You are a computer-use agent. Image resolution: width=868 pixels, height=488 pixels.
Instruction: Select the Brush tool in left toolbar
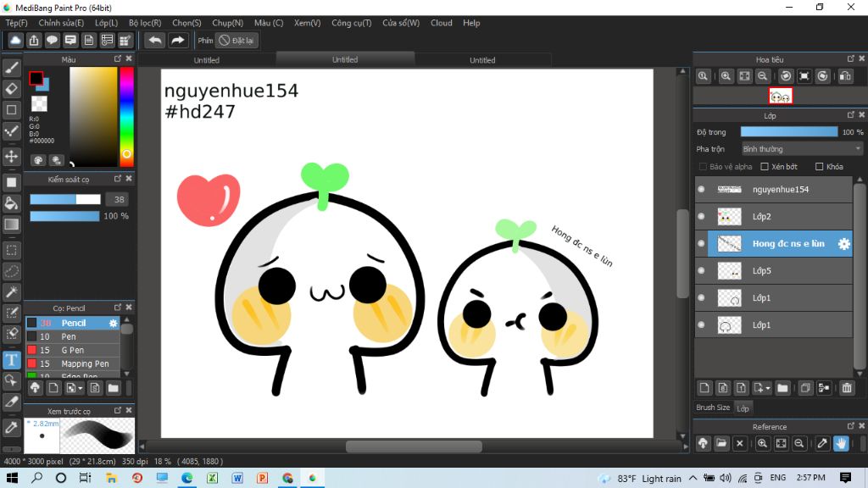pos(12,68)
